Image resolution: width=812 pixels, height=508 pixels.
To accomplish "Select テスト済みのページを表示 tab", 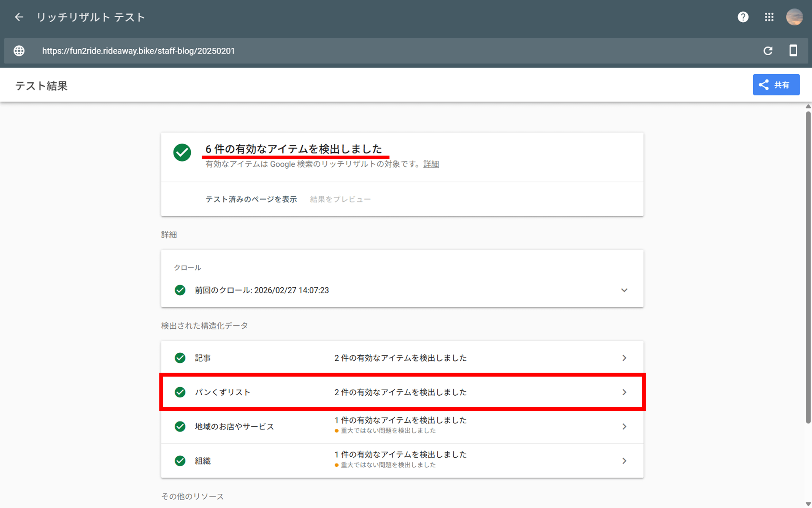I will 251,199.
